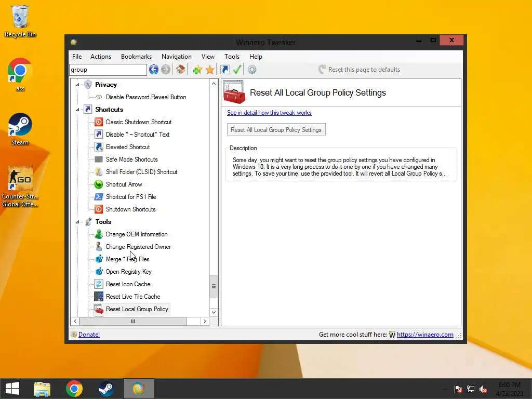Screen dimensions: 532x399
Task: Click the Action Center flag tray icon
Action: [x=458, y=389]
